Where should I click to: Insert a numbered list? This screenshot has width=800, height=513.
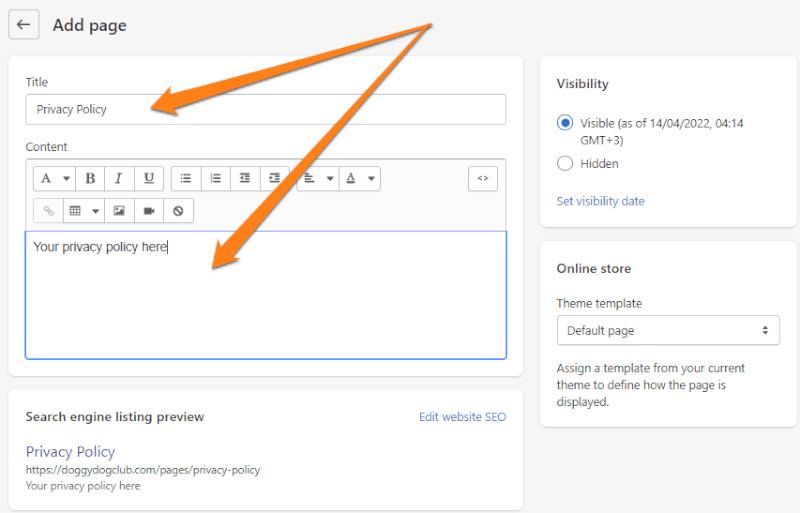(215, 179)
